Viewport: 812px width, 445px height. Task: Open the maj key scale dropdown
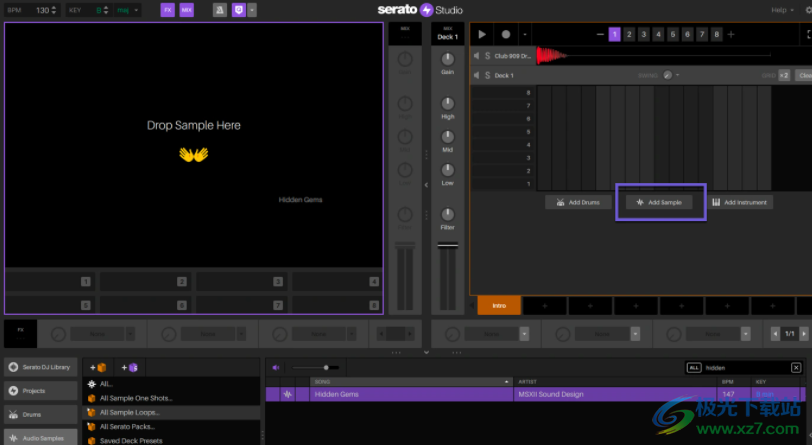pyautogui.click(x=128, y=10)
